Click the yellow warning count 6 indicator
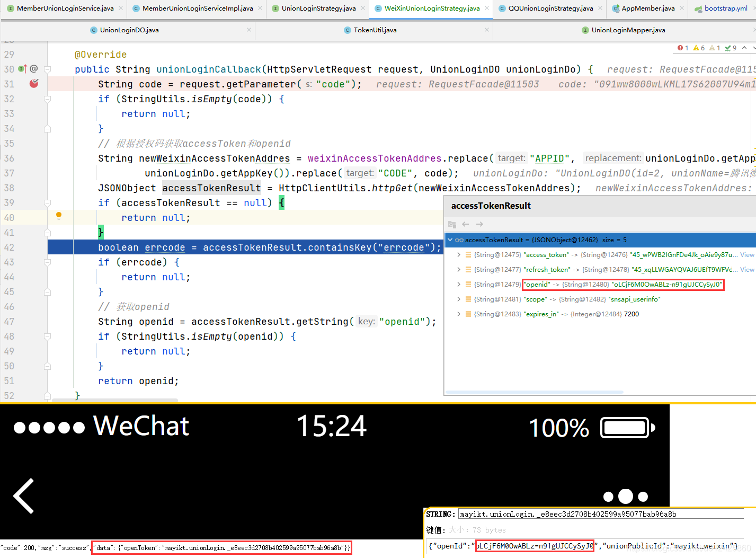Image resolution: width=756 pixels, height=558 pixels. 699,48
